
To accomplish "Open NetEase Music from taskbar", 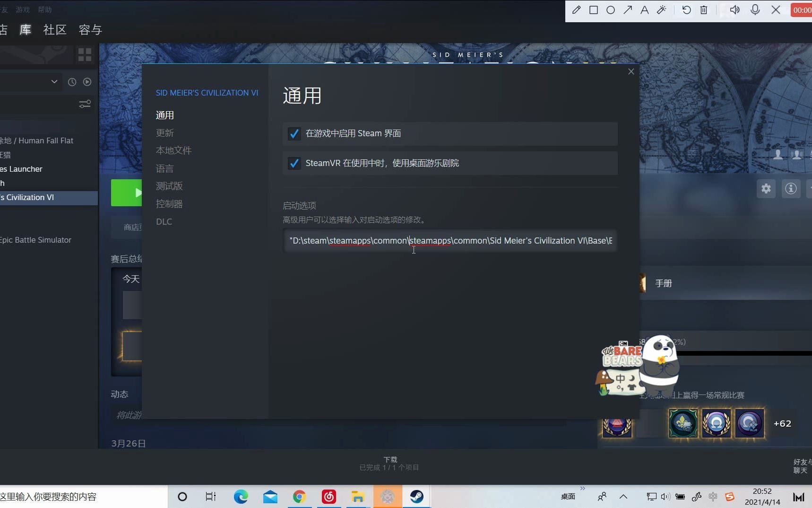I will pos(328,497).
